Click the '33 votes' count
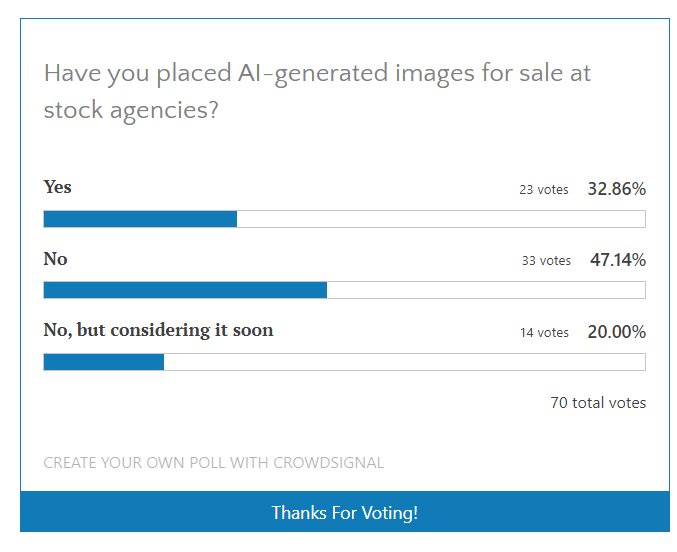 point(546,261)
